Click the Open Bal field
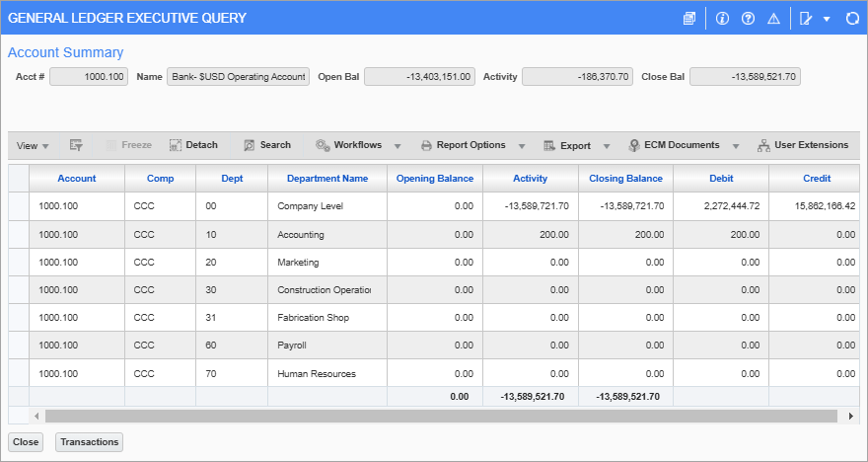Screen dimensions: 868x462 419,77
